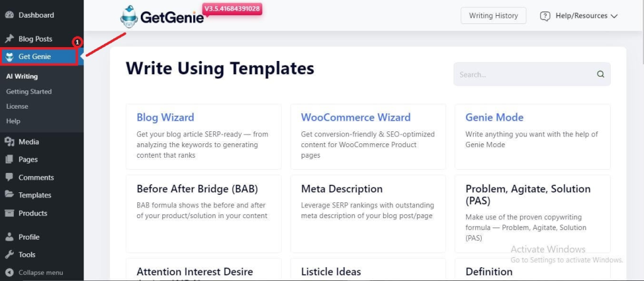The width and height of the screenshot is (644, 281).
Task: Select the License submenu item
Action: pos(17,106)
